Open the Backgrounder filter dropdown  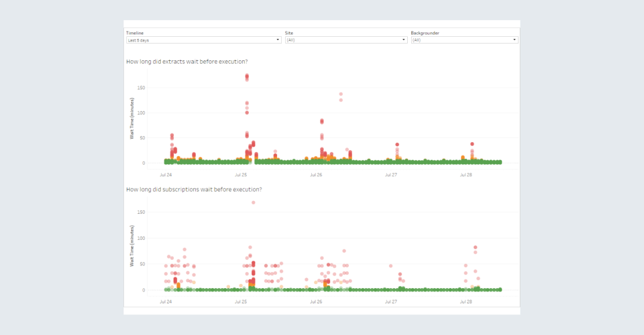coord(464,40)
